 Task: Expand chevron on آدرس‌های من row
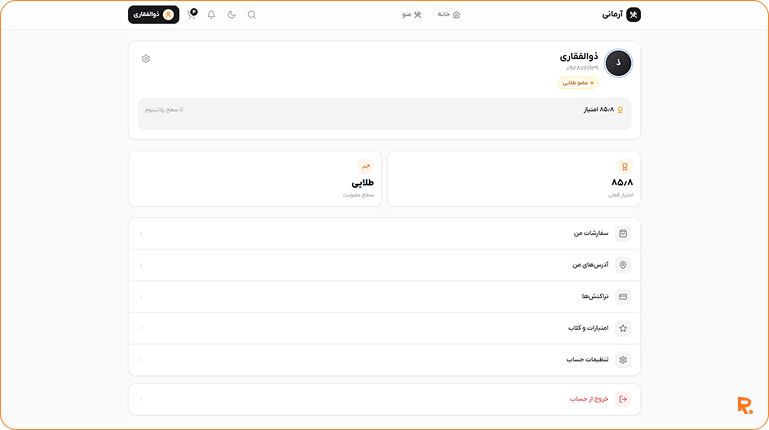[141, 265]
